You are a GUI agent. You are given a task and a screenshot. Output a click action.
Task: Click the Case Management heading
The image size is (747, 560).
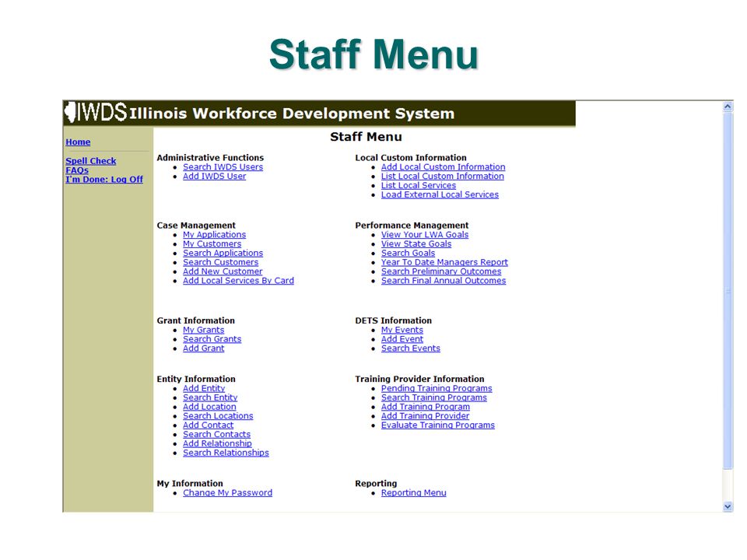coord(196,226)
